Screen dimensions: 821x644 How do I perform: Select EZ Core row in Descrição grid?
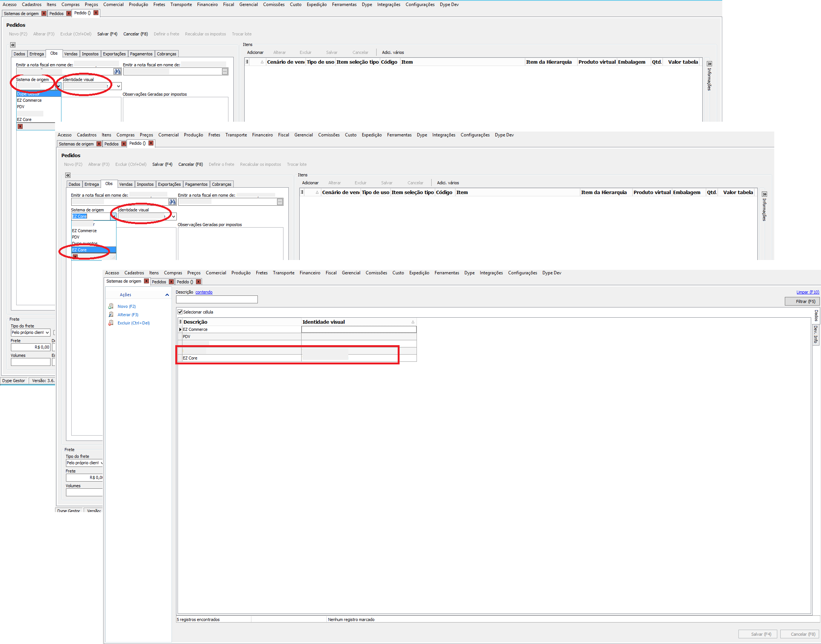click(297, 358)
